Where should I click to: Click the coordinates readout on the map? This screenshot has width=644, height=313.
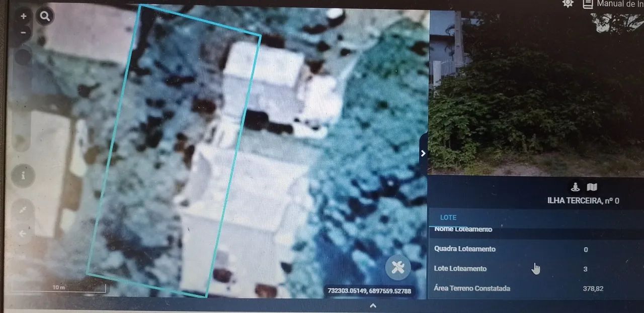[369, 291]
